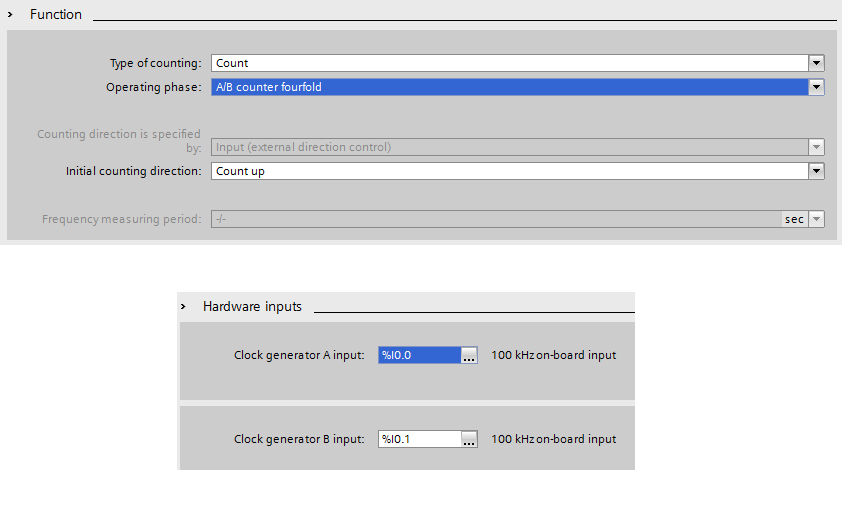The image size is (842, 511).
Task: Click the disabled Input (external direction control) field
Action: [x=510, y=147]
